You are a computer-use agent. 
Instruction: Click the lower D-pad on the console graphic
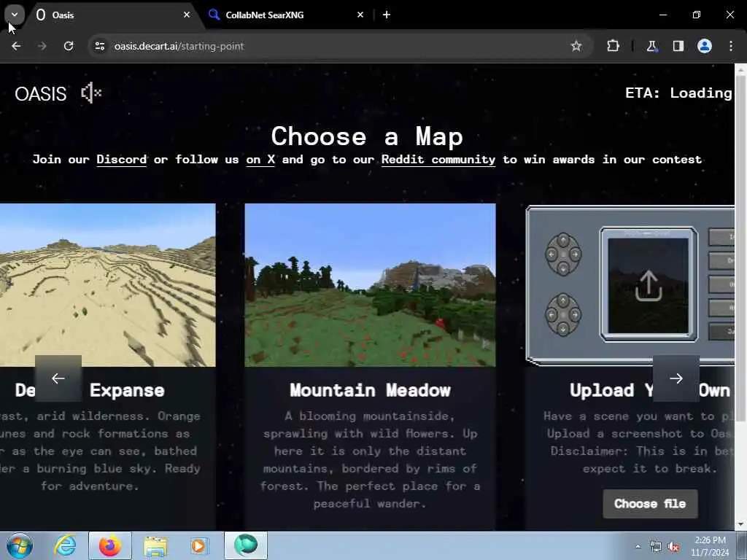pyautogui.click(x=563, y=315)
